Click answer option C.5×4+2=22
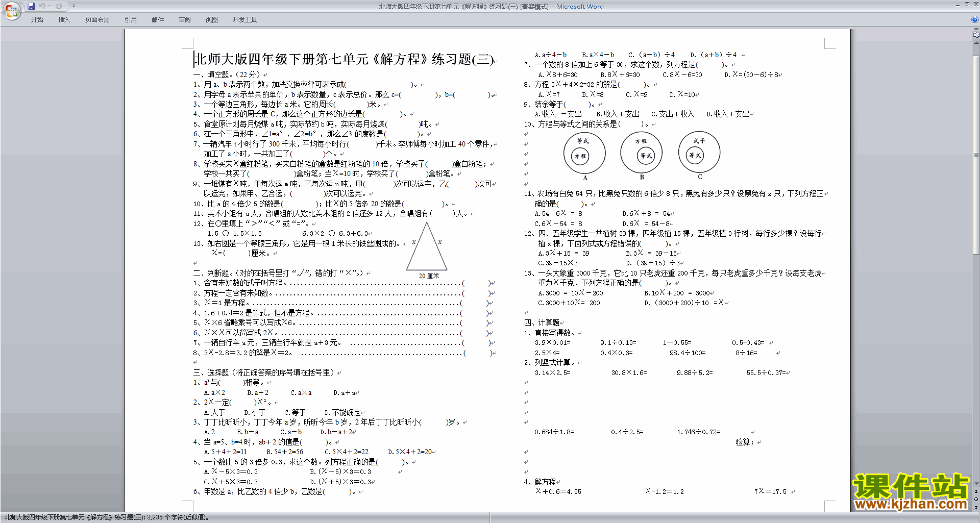The image size is (980, 523). coord(347,452)
